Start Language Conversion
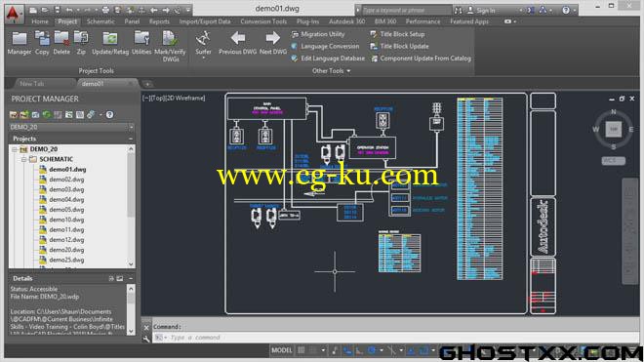 tap(325, 47)
